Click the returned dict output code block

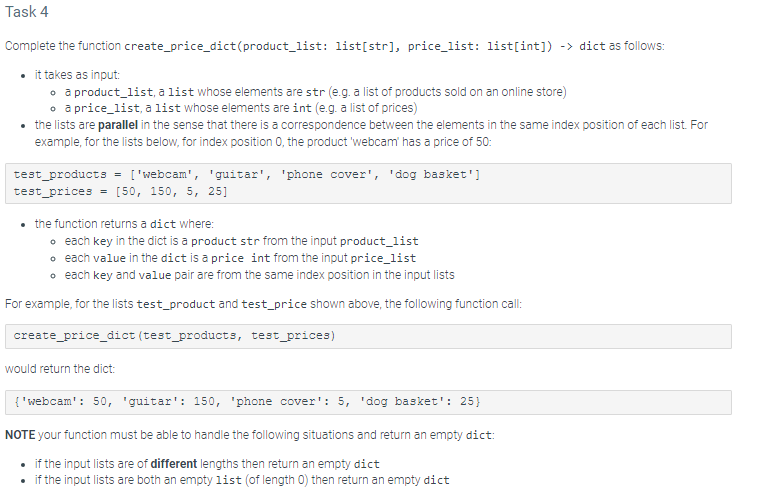click(368, 402)
